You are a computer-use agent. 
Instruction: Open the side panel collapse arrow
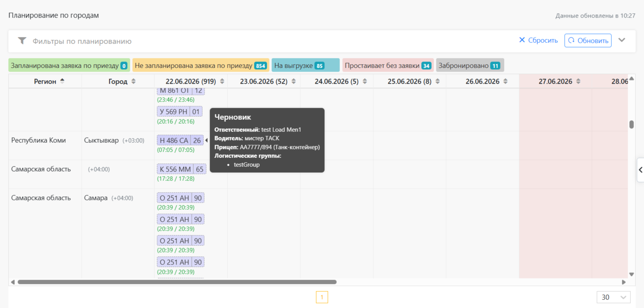tap(640, 170)
